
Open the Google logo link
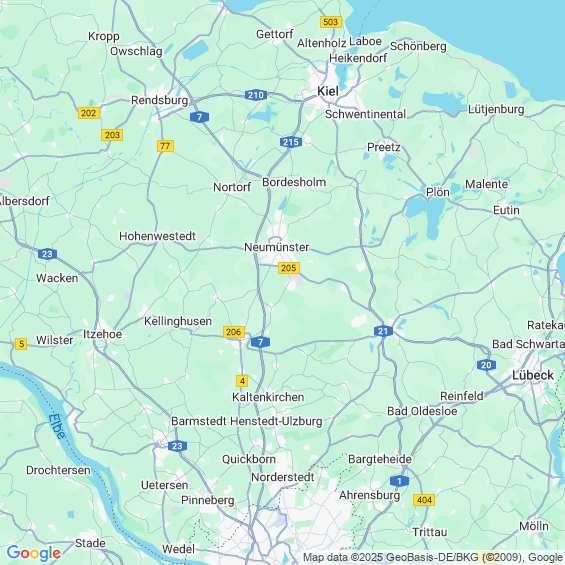coord(34,553)
